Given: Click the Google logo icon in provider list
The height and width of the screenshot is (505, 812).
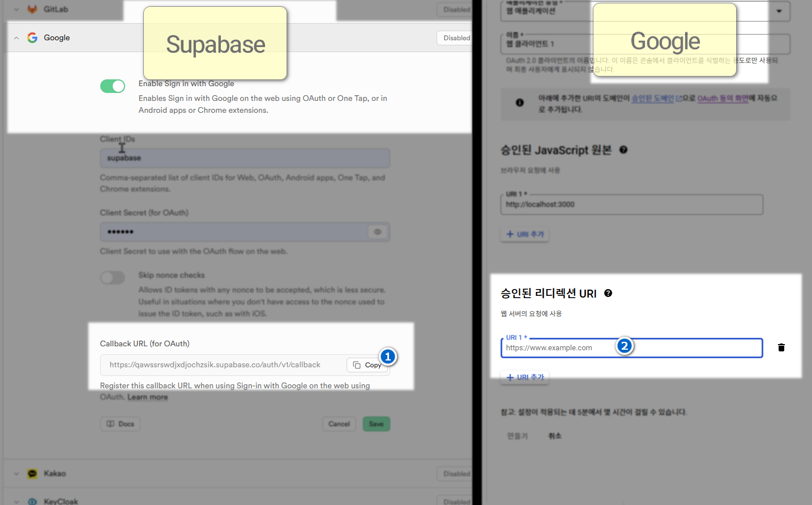Looking at the screenshot, I should (32, 37).
